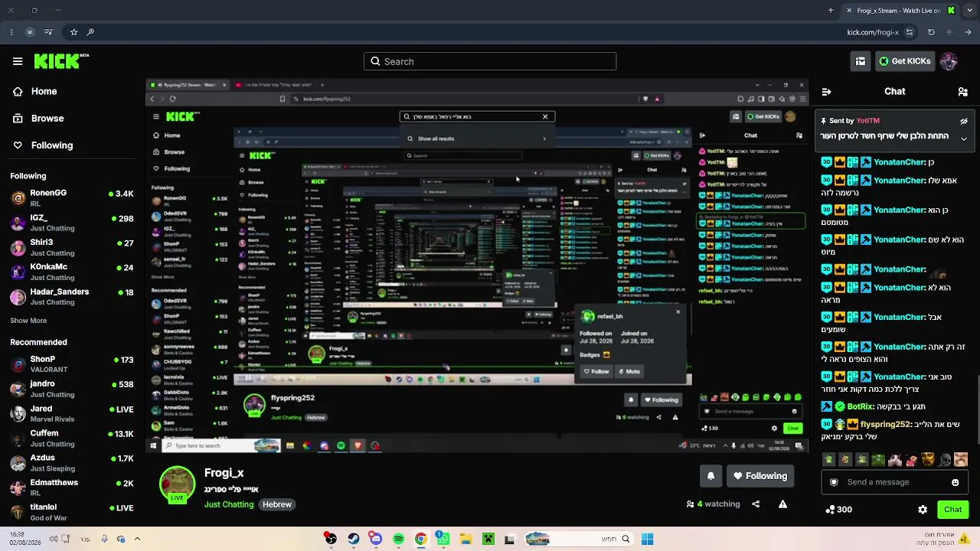Open the dashboard icon beside Get KICKs
This screenshot has height=551, width=980.
(x=861, y=61)
